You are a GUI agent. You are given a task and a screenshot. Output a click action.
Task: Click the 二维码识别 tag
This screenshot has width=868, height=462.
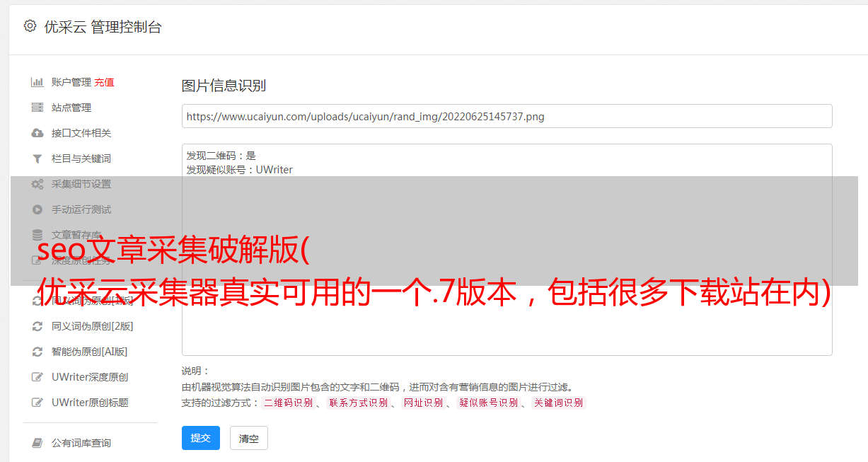288,403
